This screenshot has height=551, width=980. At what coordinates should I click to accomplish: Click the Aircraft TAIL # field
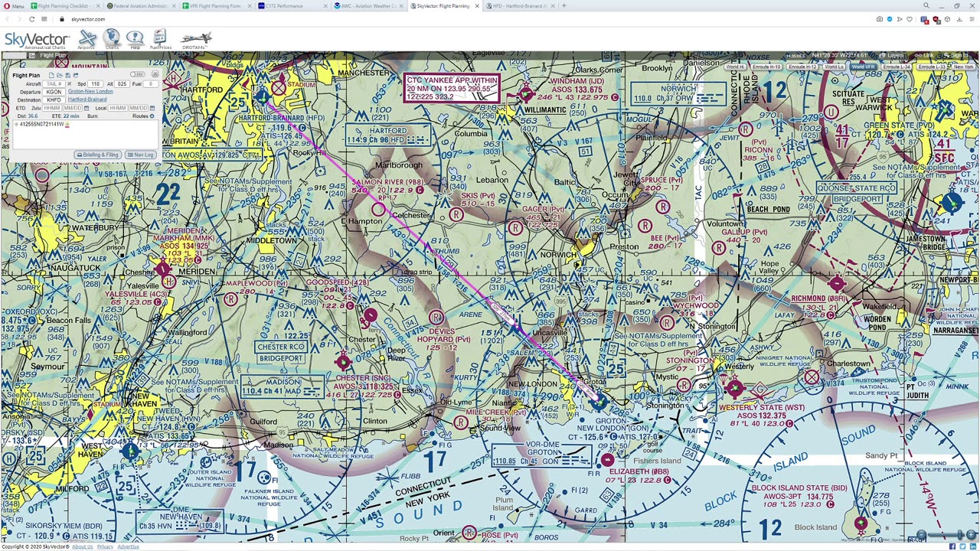tap(54, 83)
